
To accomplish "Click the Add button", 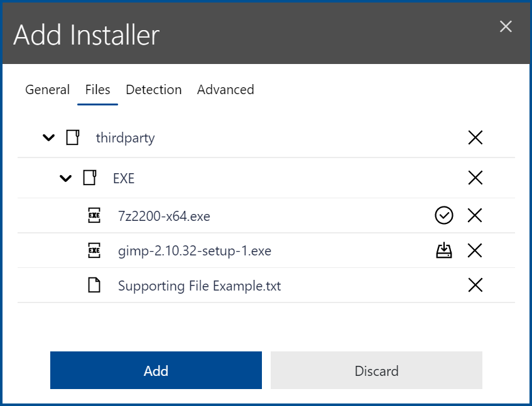I will (x=156, y=370).
